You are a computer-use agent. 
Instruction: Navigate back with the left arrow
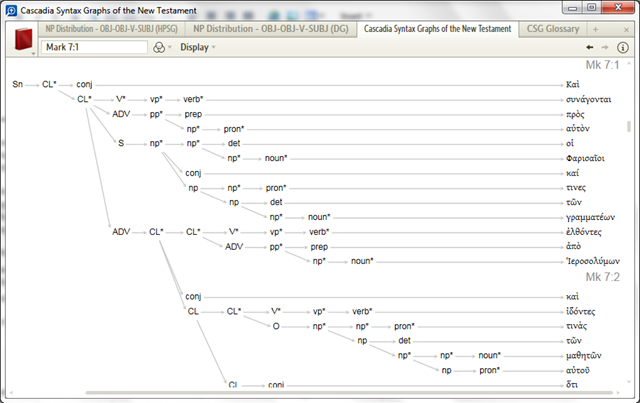[591, 48]
